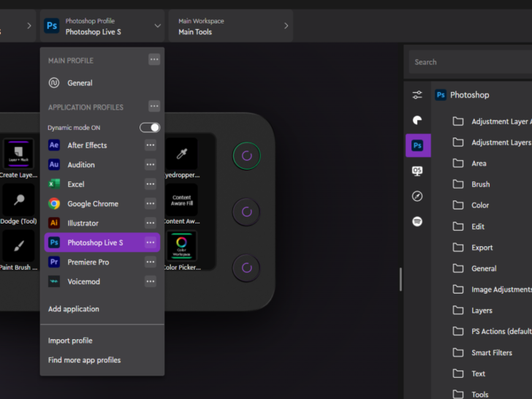Open Premiere Pro more options menu

click(x=151, y=262)
